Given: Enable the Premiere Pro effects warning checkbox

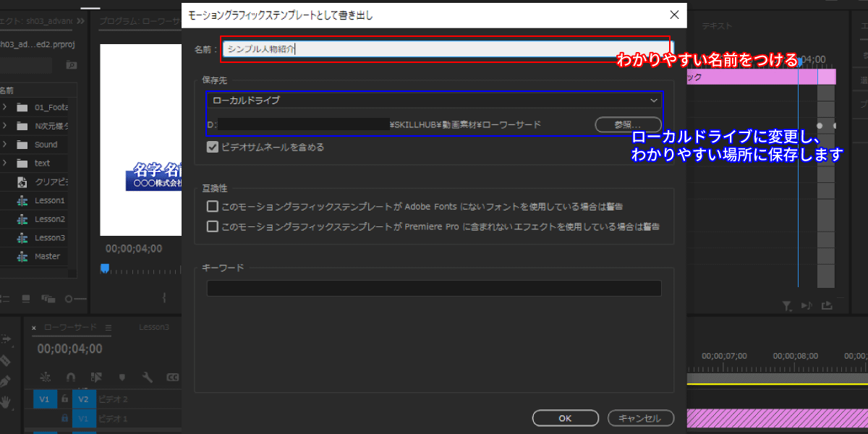Looking at the screenshot, I should pyautogui.click(x=213, y=226).
